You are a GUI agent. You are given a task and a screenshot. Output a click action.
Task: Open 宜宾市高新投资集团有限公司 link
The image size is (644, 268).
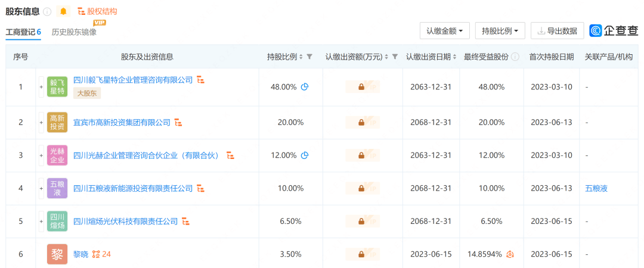[x=122, y=122]
